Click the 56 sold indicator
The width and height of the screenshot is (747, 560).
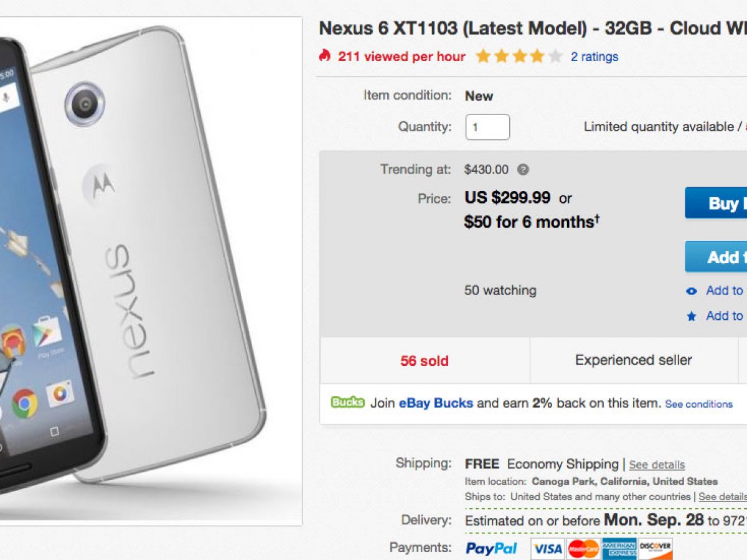pos(425,361)
